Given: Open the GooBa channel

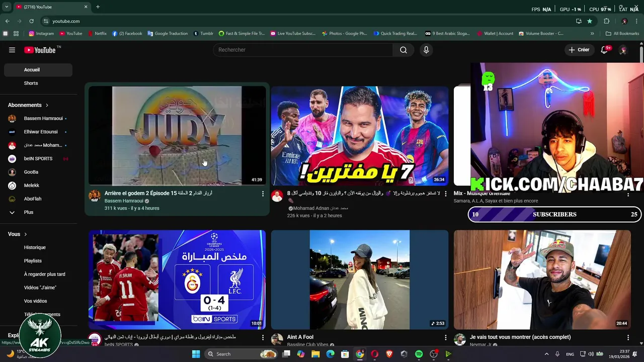Looking at the screenshot, I should pyautogui.click(x=38, y=172).
